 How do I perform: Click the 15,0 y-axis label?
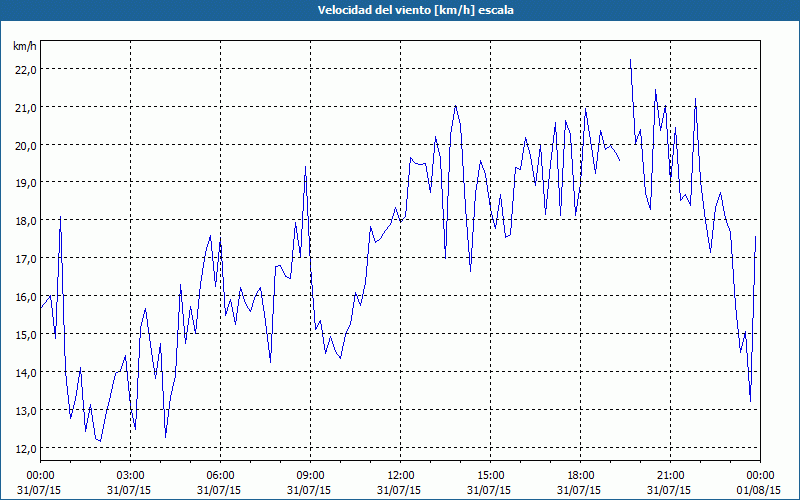coord(26,335)
